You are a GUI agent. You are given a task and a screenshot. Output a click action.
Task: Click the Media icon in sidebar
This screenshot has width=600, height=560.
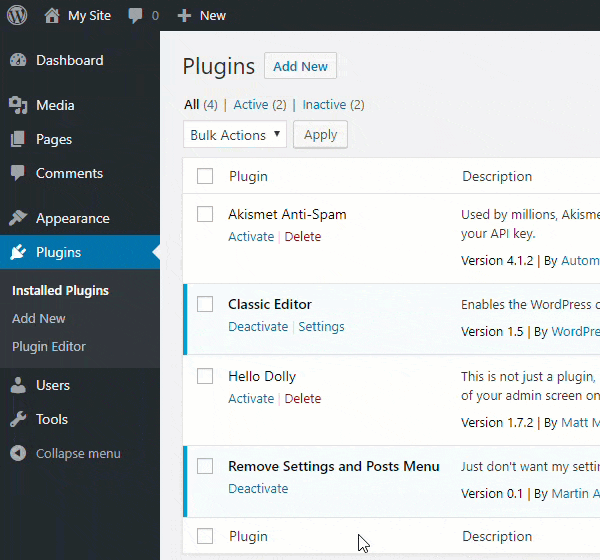(18, 105)
